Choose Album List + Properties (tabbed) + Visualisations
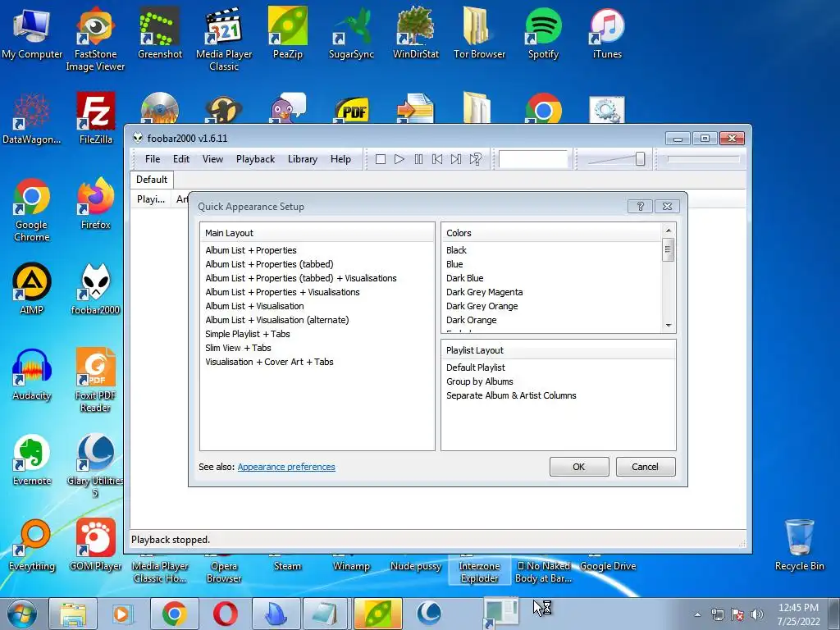Screen dimensions: 840x630 (x=301, y=278)
